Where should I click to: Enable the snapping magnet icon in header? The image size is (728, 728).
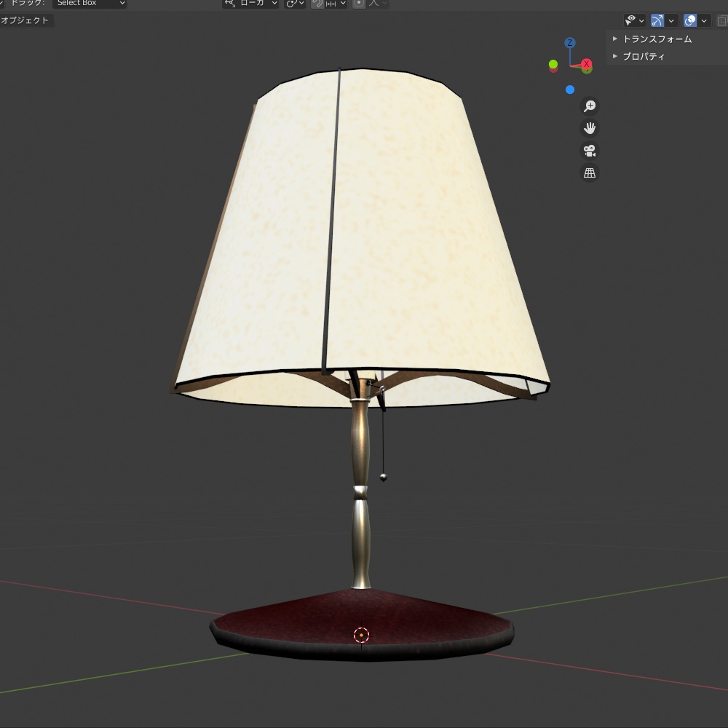point(316,4)
